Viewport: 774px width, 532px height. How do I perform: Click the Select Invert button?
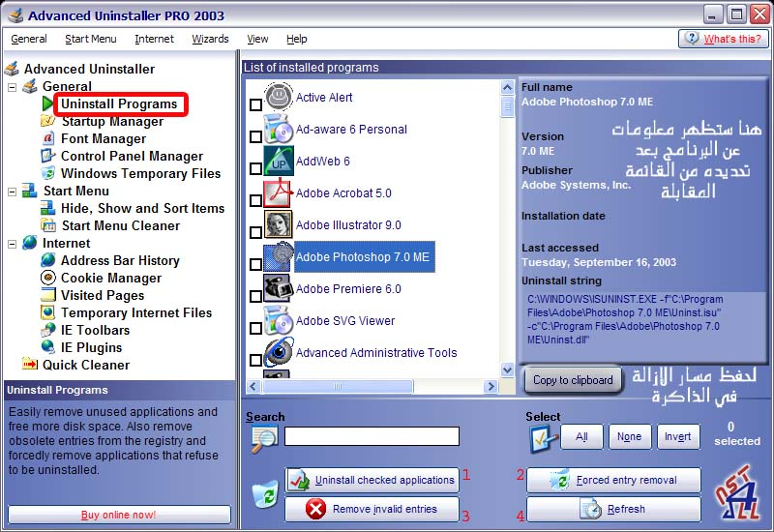click(678, 437)
